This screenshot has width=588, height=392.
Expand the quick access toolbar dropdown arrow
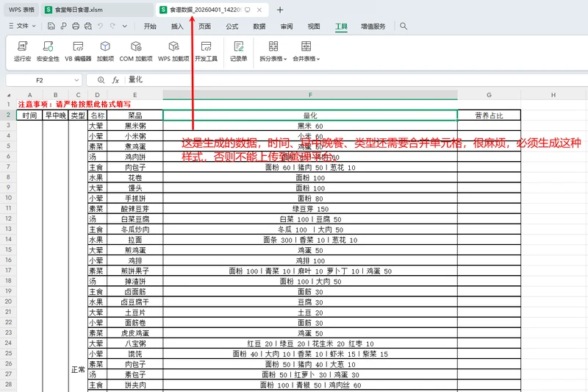click(x=125, y=26)
